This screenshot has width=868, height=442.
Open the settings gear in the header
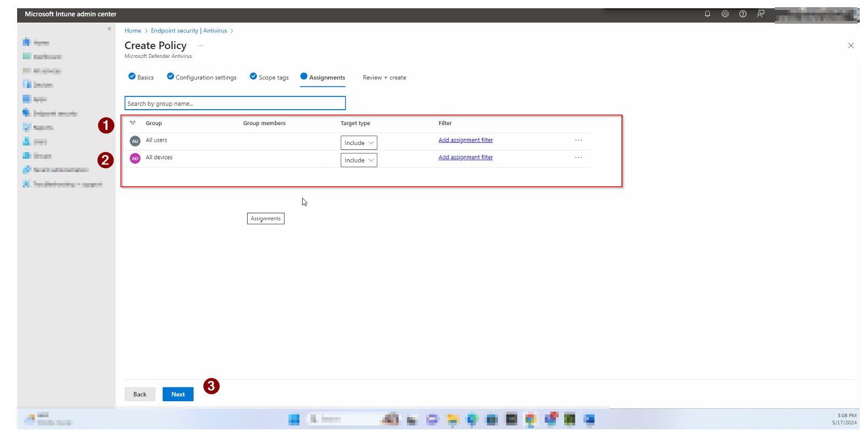coord(725,14)
